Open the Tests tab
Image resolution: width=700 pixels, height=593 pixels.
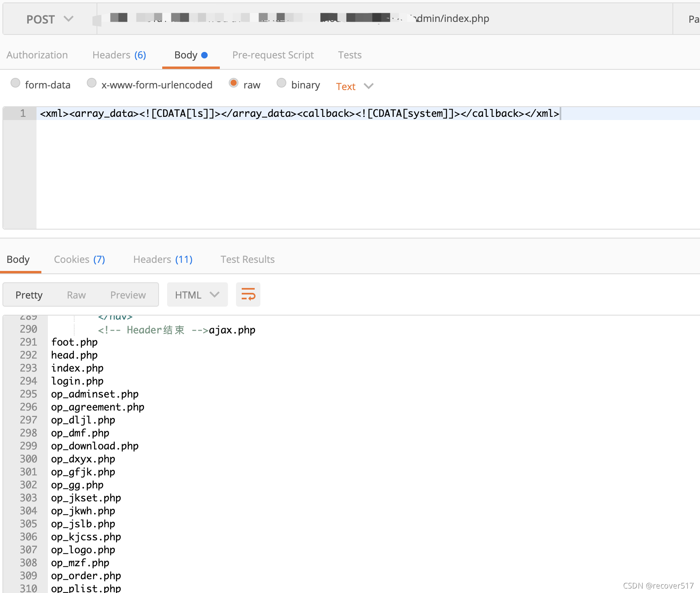(350, 55)
